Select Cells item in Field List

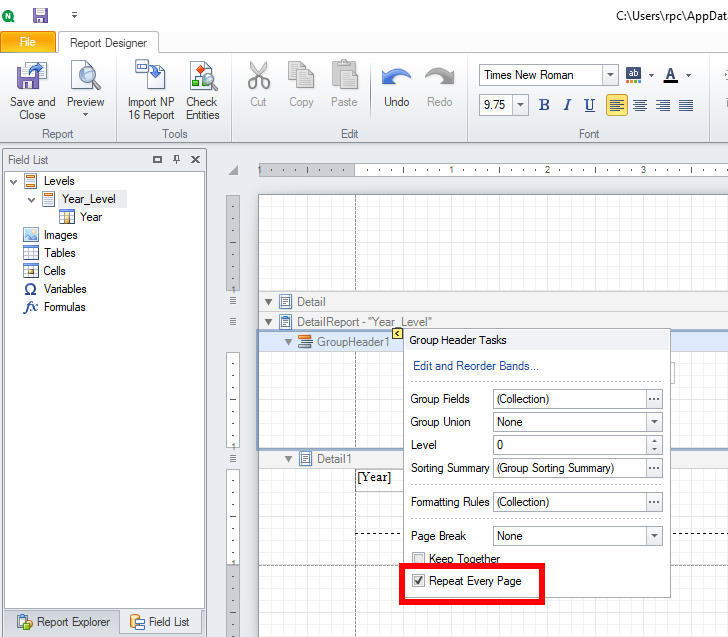pos(54,271)
